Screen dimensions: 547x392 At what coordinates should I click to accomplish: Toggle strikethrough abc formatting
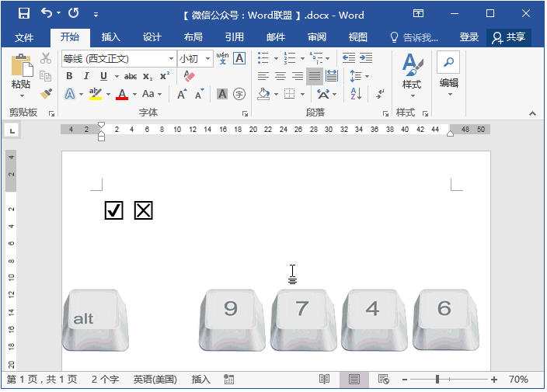click(x=131, y=76)
